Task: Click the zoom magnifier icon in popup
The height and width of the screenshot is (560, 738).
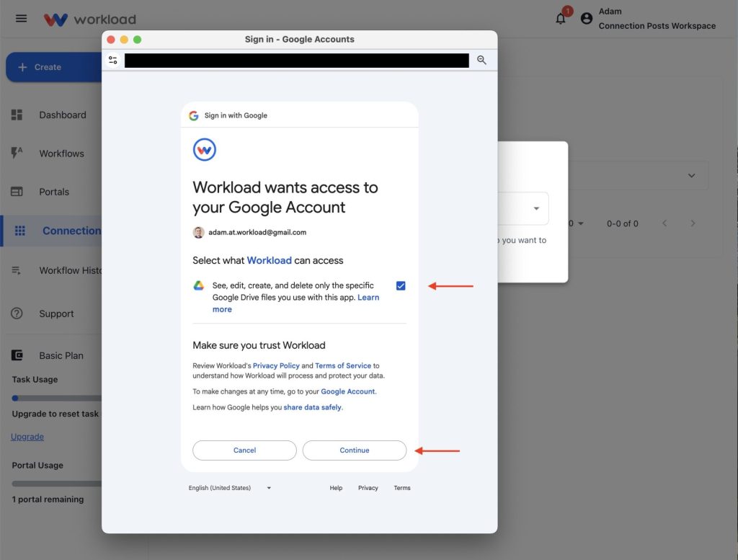Action: pos(481,60)
